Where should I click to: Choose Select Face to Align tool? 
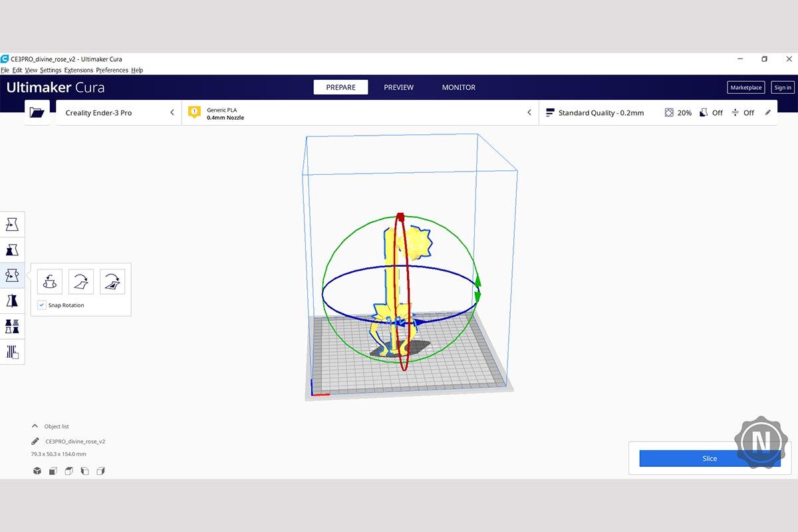[112, 281]
